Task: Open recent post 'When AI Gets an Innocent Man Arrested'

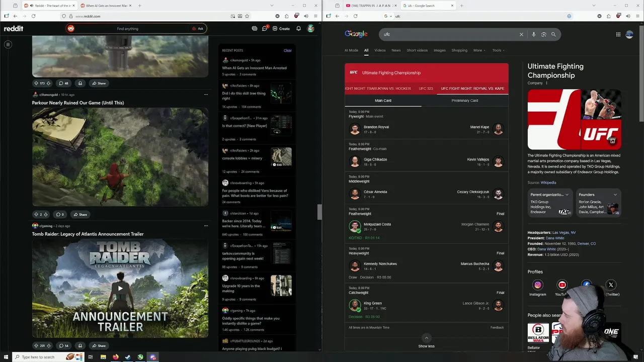Action: pyautogui.click(x=255, y=68)
